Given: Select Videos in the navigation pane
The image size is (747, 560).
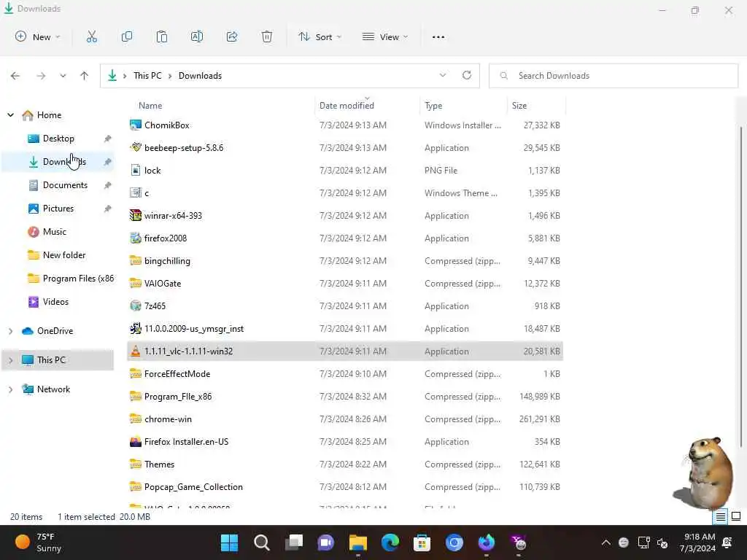Looking at the screenshot, I should pyautogui.click(x=55, y=301).
